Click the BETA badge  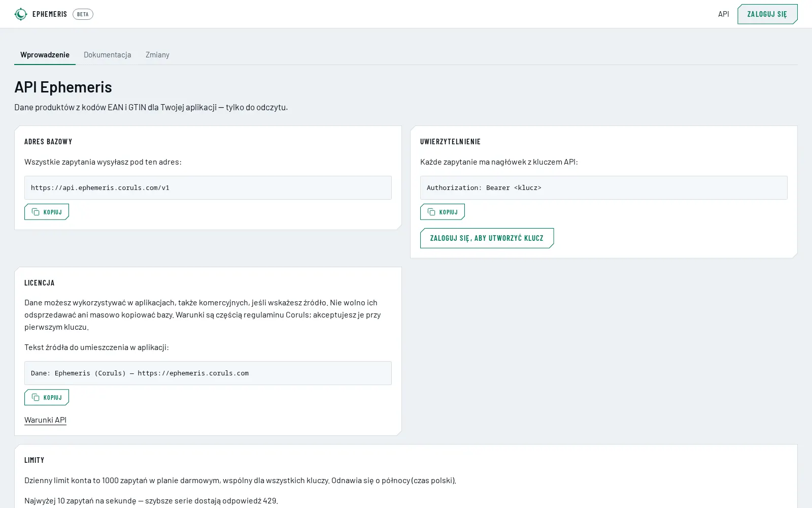pyautogui.click(x=83, y=14)
